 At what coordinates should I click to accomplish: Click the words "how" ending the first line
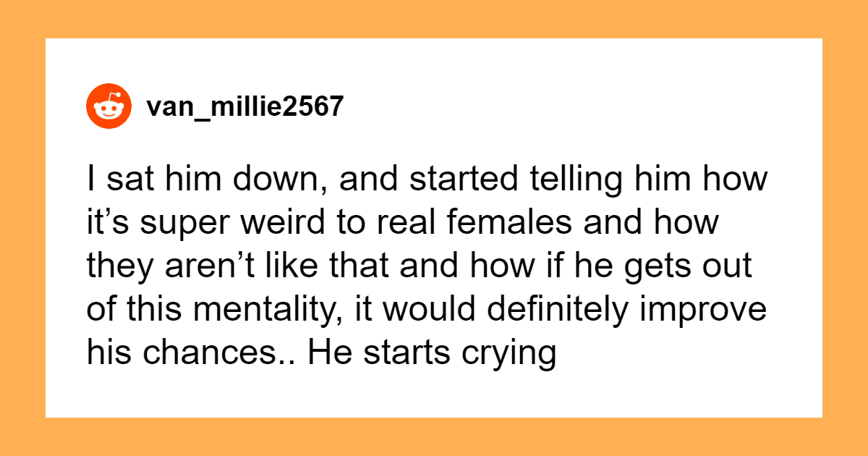tap(739, 180)
